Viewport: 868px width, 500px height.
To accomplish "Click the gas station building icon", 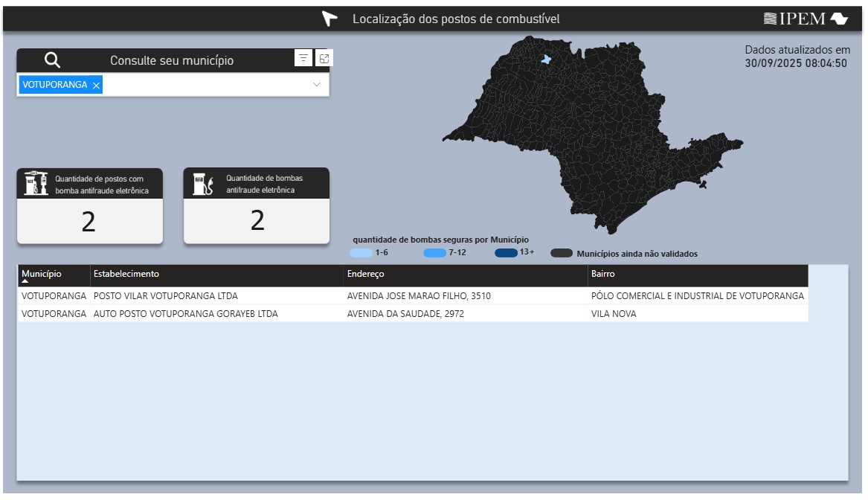I will pos(36,184).
